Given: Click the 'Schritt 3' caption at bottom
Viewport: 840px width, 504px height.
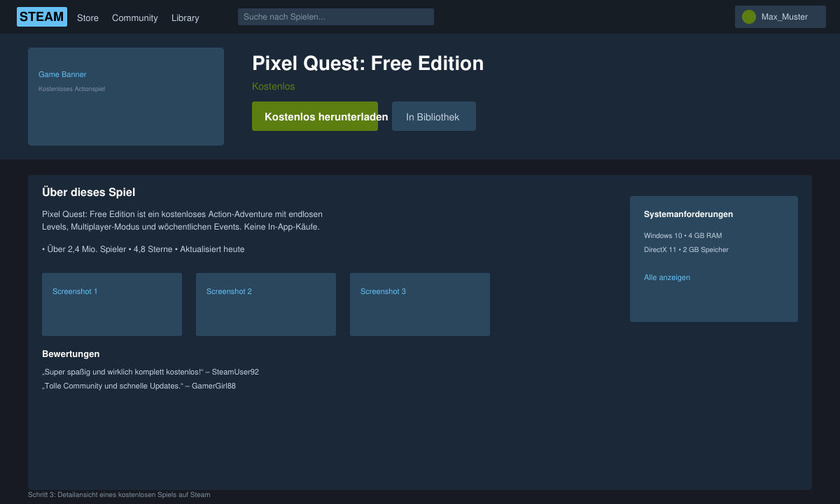Looking at the screenshot, I should coord(119,494).
